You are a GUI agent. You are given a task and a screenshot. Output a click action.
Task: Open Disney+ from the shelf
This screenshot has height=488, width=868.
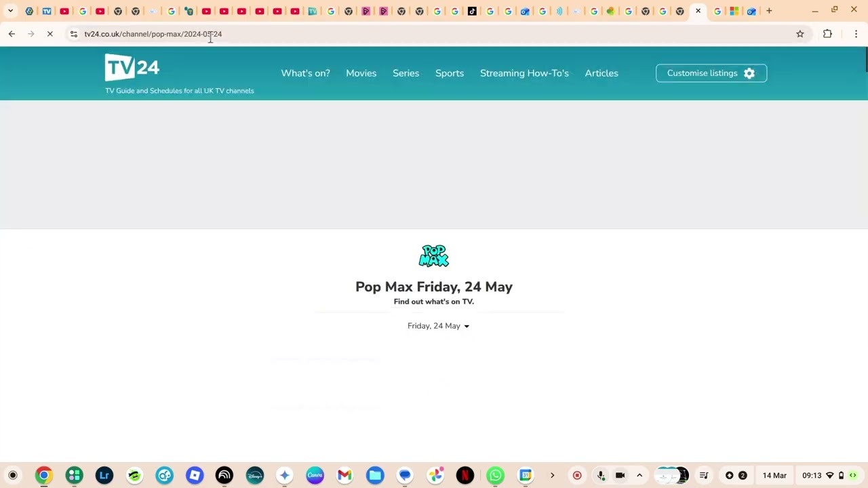(x=255, y=475)
